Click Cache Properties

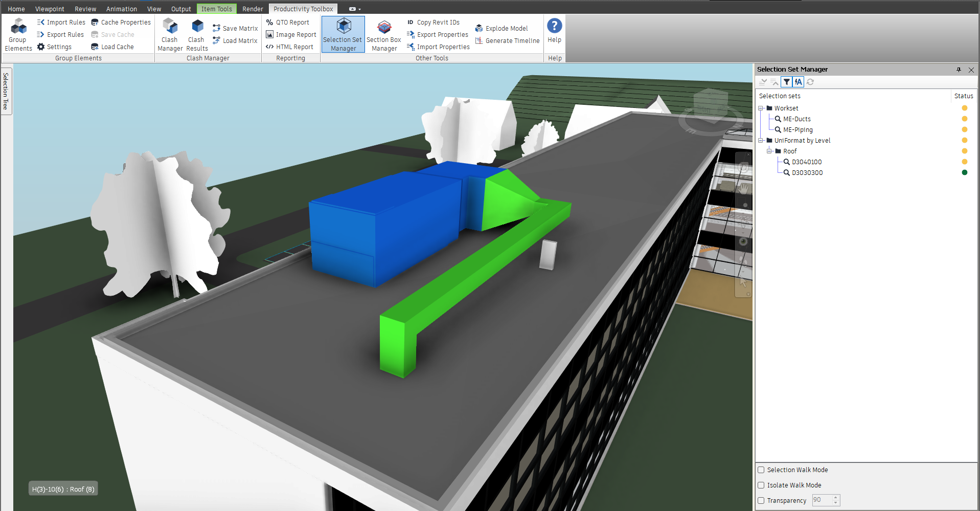point(121,23)
